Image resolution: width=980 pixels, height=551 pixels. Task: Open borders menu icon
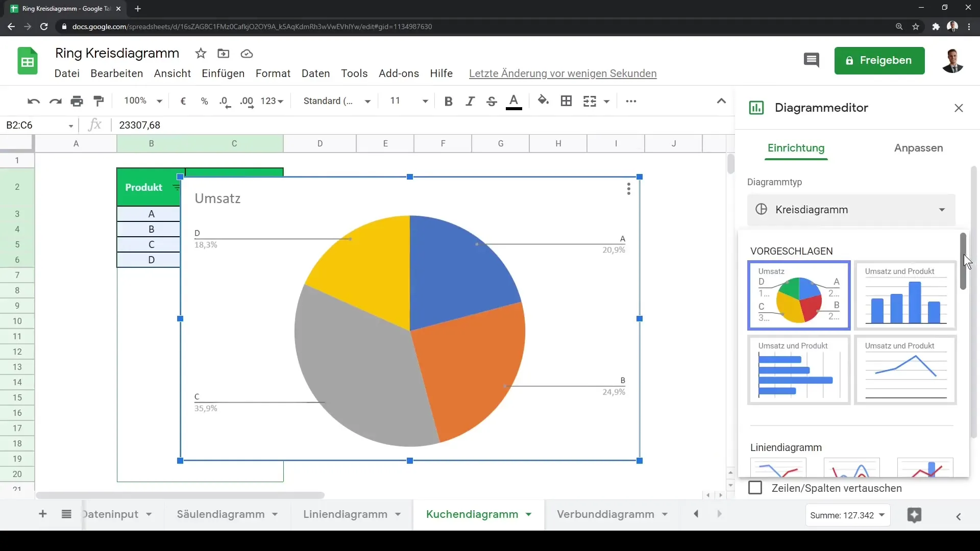click(566, 101)
